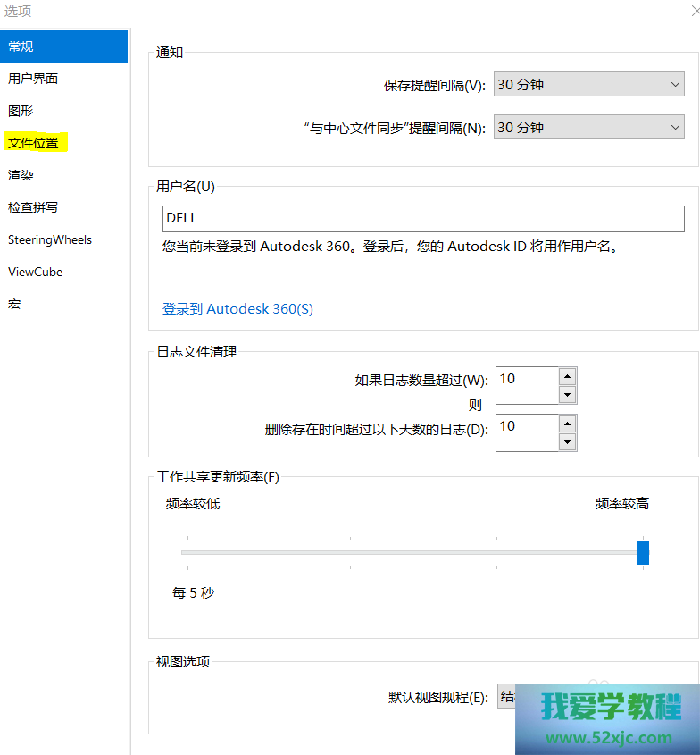700x755 pixels.
Task: Open the 默认视图规程 dropdown
Action: click(506, 697)
